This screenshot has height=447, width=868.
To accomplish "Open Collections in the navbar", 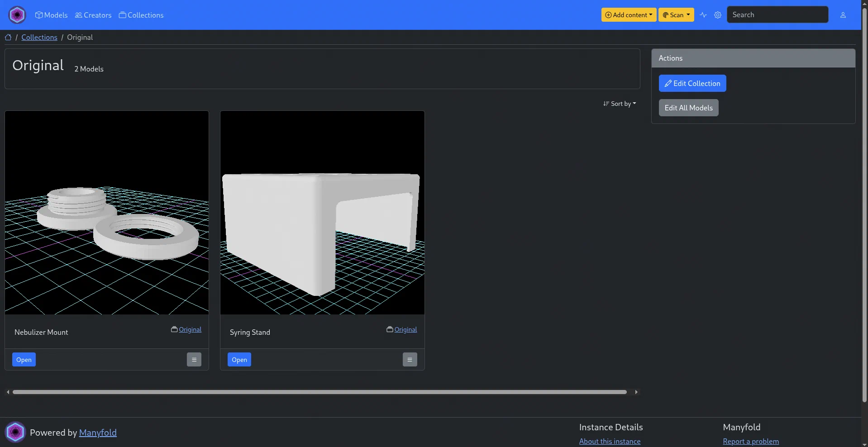I will pos(141,15).
